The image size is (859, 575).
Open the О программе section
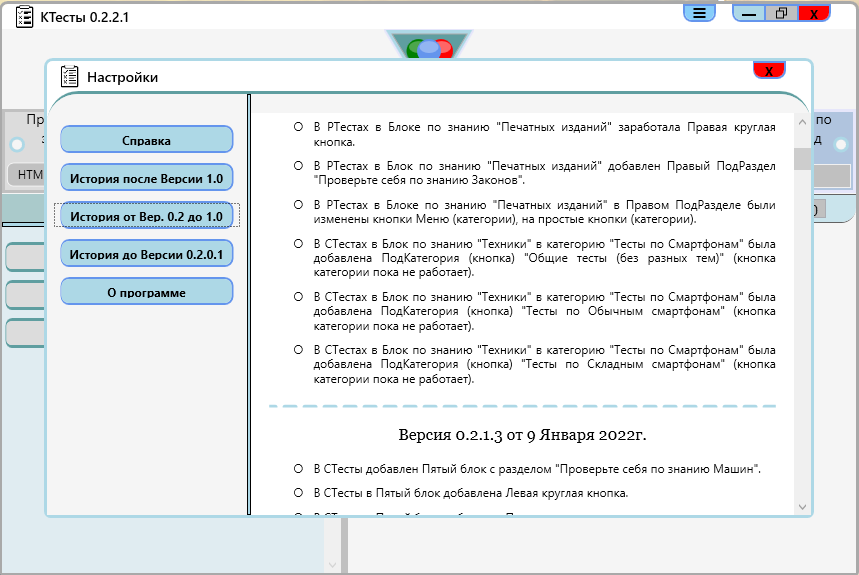point(146,292)
